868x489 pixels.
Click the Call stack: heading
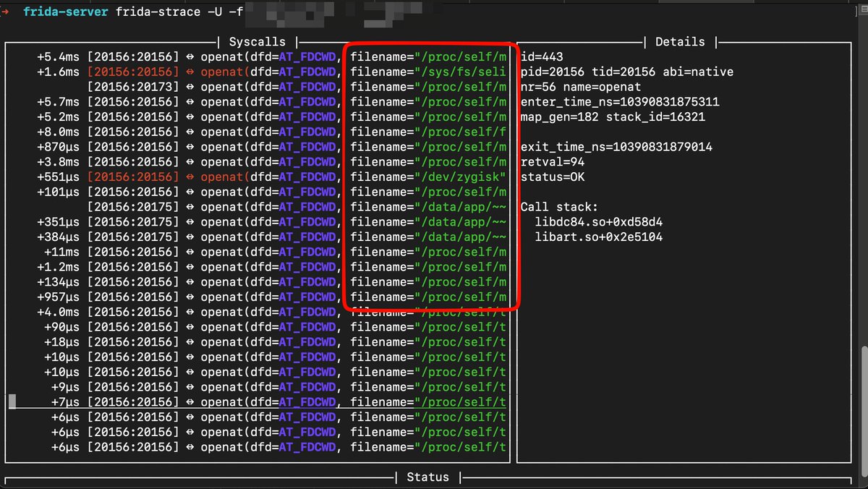[559, 207]
